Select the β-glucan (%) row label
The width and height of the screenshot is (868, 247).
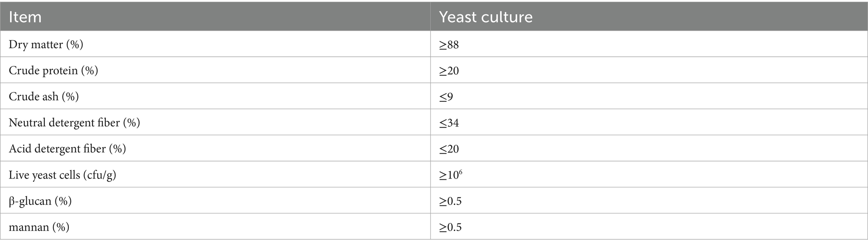(40, 201)
